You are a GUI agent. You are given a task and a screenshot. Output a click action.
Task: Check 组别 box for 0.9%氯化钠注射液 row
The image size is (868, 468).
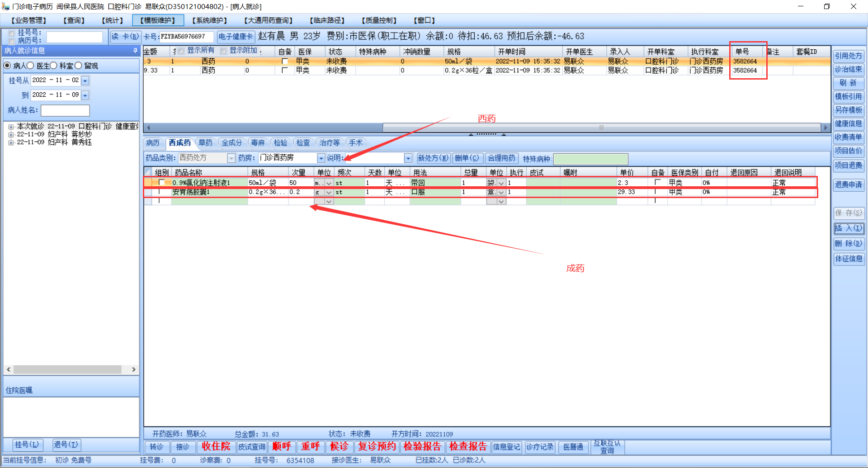point(161,182)
